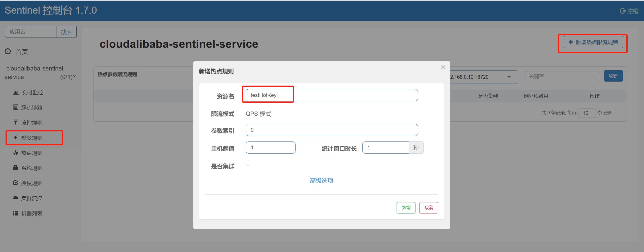Go to 首页 in the sidebar

22,52
